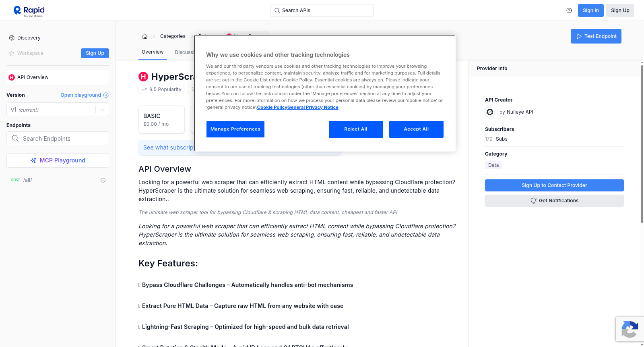
Task: Click the provider panel vertical scrollbar
Action: 642,143
